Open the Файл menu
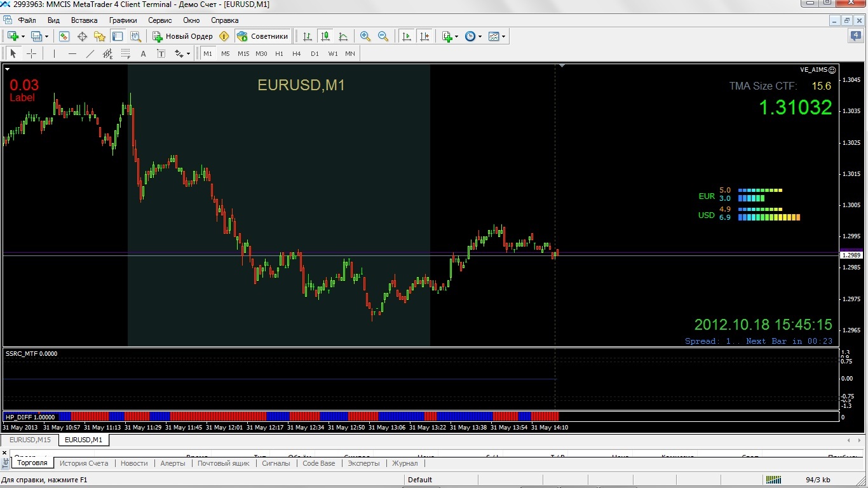Viewport: 868px width, 488px height. coord(27,20)
